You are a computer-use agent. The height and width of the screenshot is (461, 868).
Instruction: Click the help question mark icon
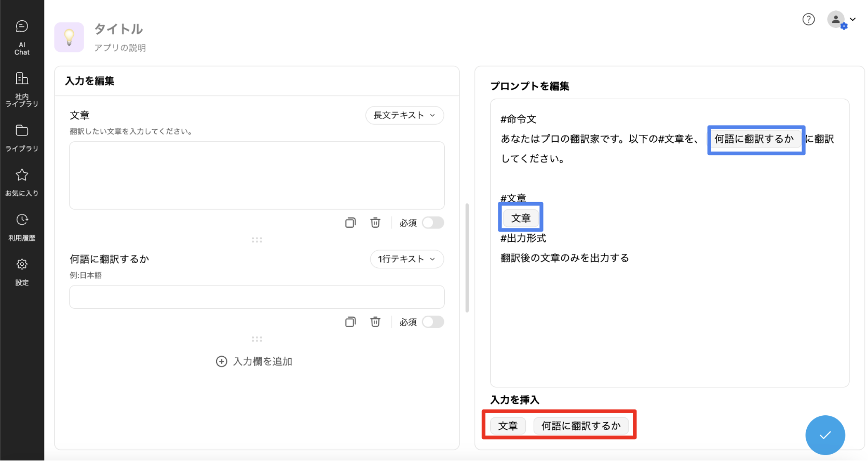pyautogui.click(x=808, y=20)
